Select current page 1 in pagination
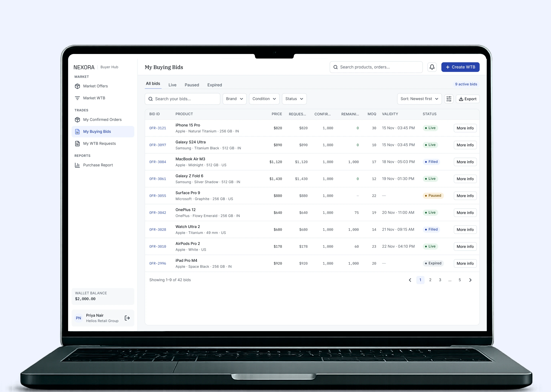 (420, 280)
